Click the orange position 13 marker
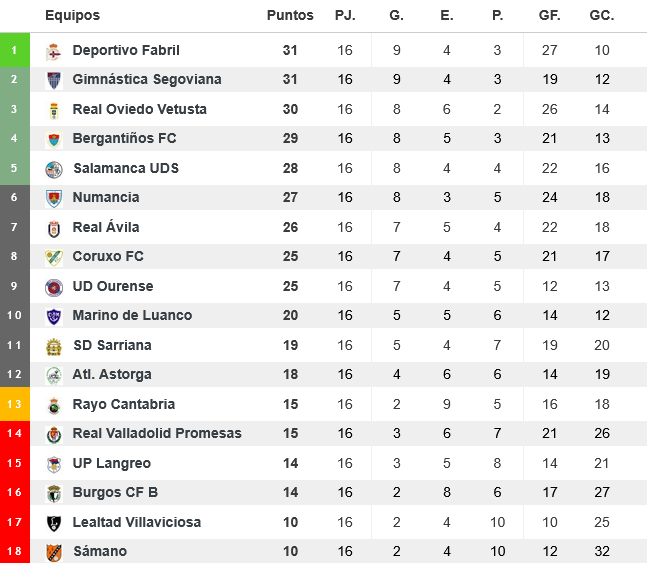This screenshot has width=647, height=563. 14,404
